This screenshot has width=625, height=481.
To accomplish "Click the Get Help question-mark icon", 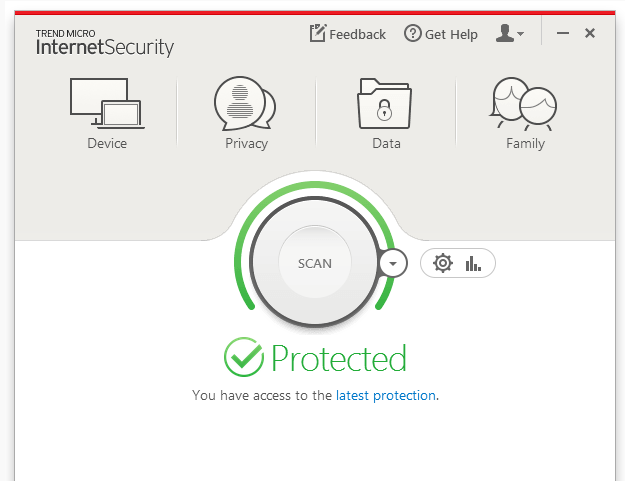I will pyautogui.click(x=413, y=33).
